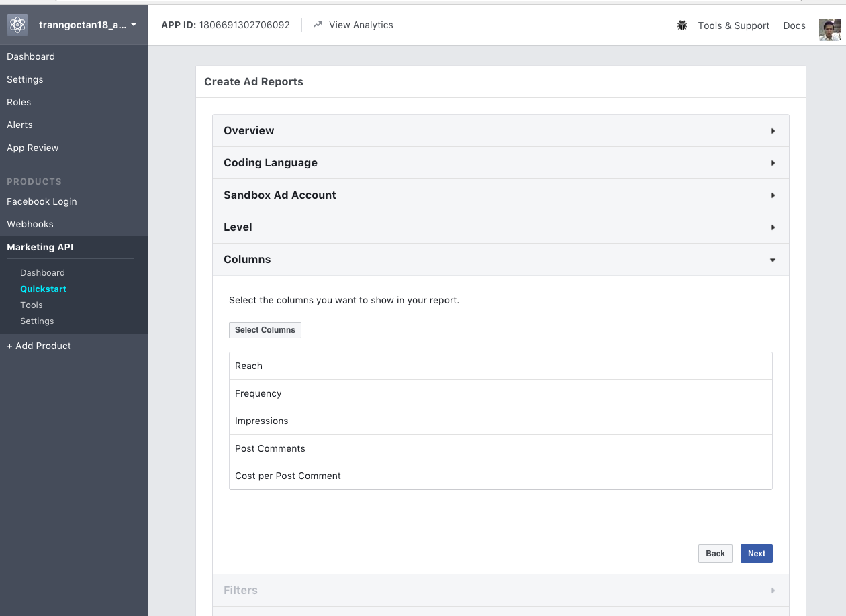
Task: Open Marketing API Dashboard sub-item
Action: [42, 272]
